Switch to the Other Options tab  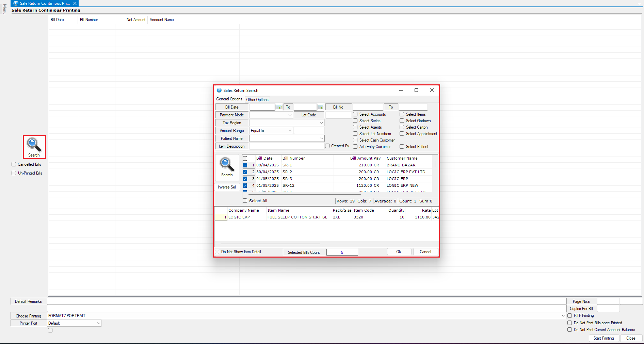pos(257,100)
